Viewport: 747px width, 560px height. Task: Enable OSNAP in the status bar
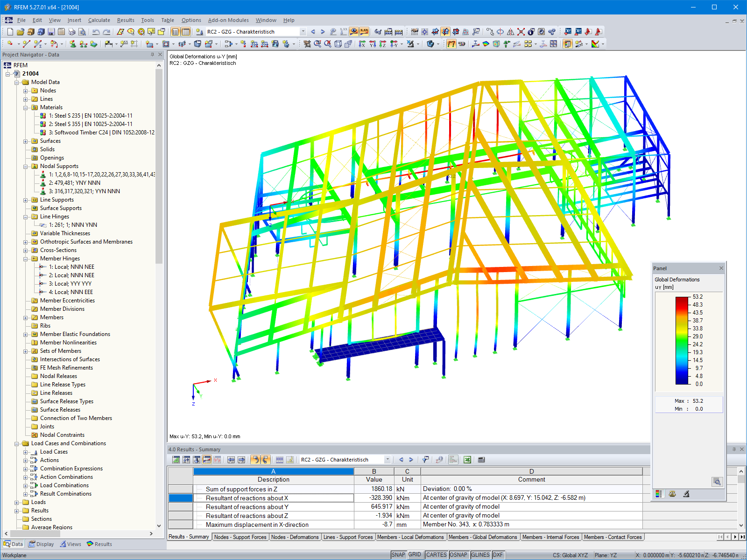tap(459, 555)
